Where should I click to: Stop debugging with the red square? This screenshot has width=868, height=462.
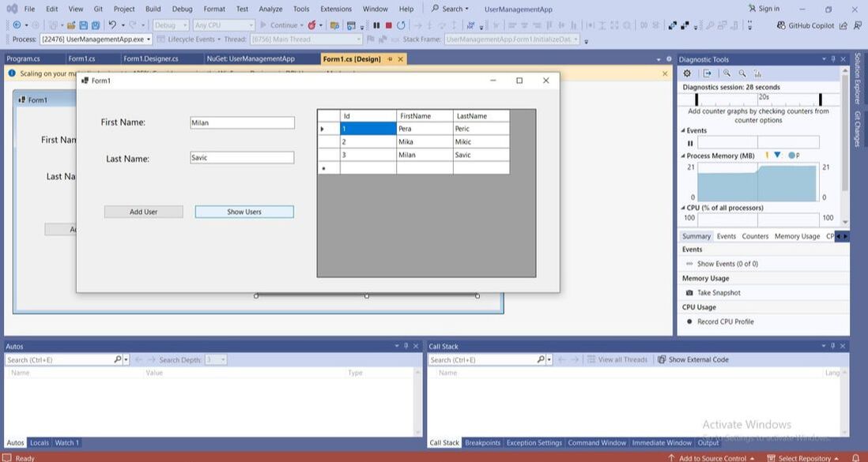(389, 25)
